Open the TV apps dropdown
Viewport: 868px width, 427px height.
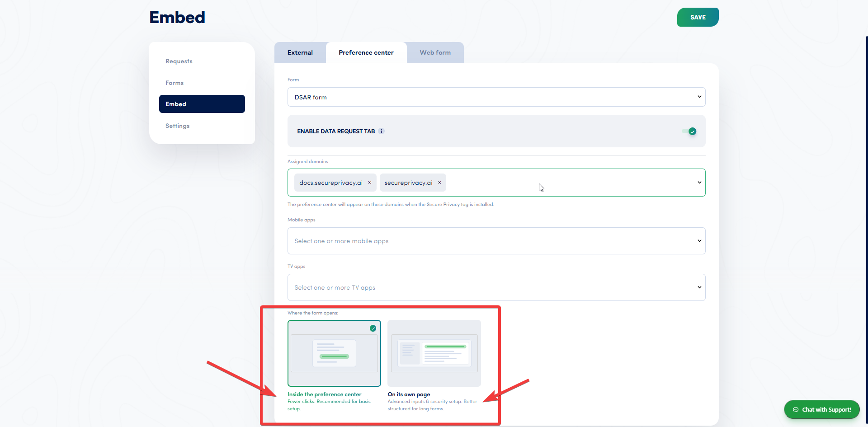[x=496, y=287]
